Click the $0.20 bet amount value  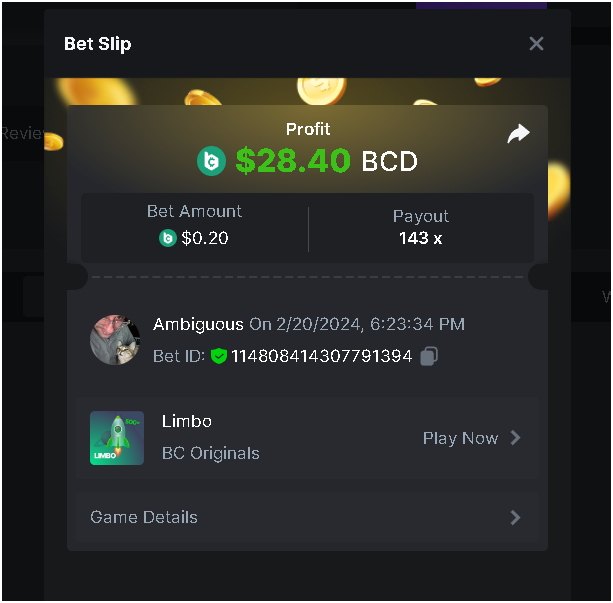tap(205, 238)
